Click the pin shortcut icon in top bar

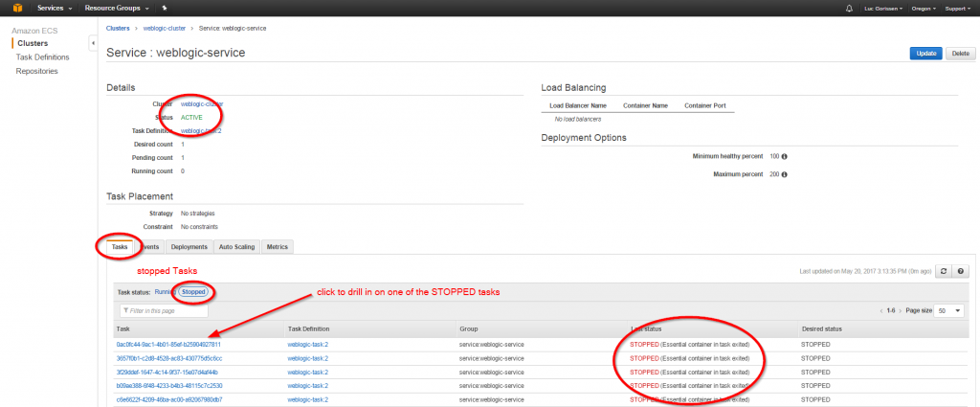165,8
